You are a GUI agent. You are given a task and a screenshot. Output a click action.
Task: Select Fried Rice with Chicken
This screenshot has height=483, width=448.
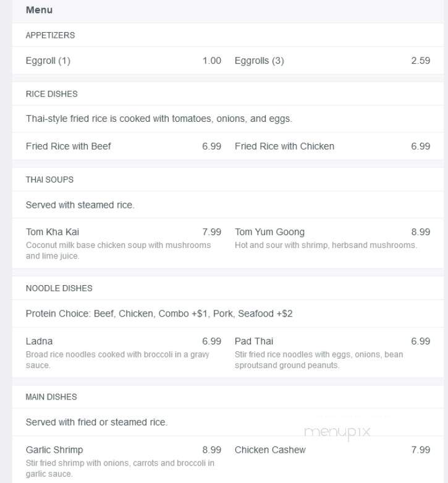284,147
